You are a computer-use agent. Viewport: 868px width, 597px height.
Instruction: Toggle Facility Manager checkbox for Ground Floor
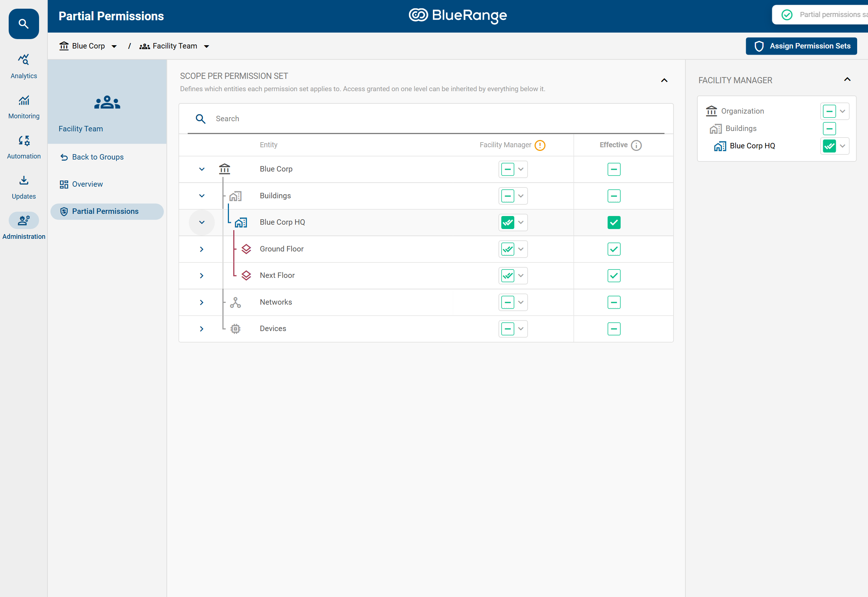tap(507, 249)
